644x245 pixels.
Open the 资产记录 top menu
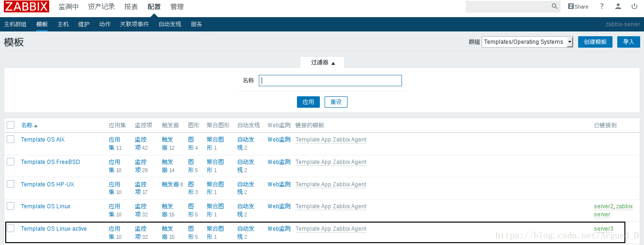coord(101,7)
